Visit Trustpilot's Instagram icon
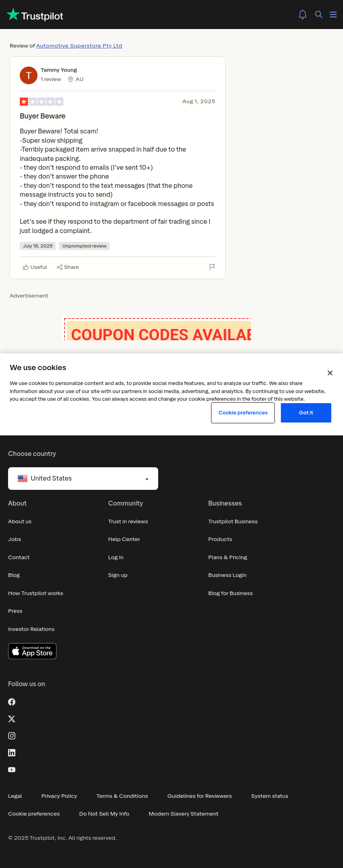Viewport: 343px width, 868px height. [x=12, y=736]
